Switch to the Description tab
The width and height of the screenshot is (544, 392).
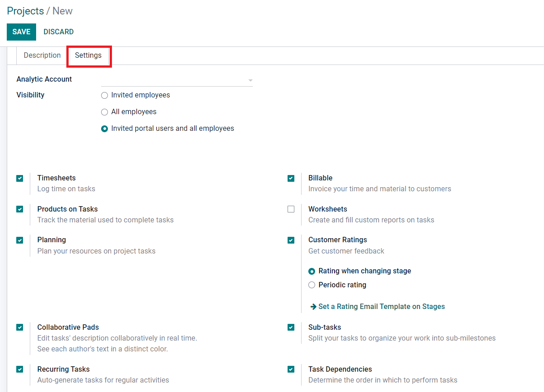(x=42, y=55)
